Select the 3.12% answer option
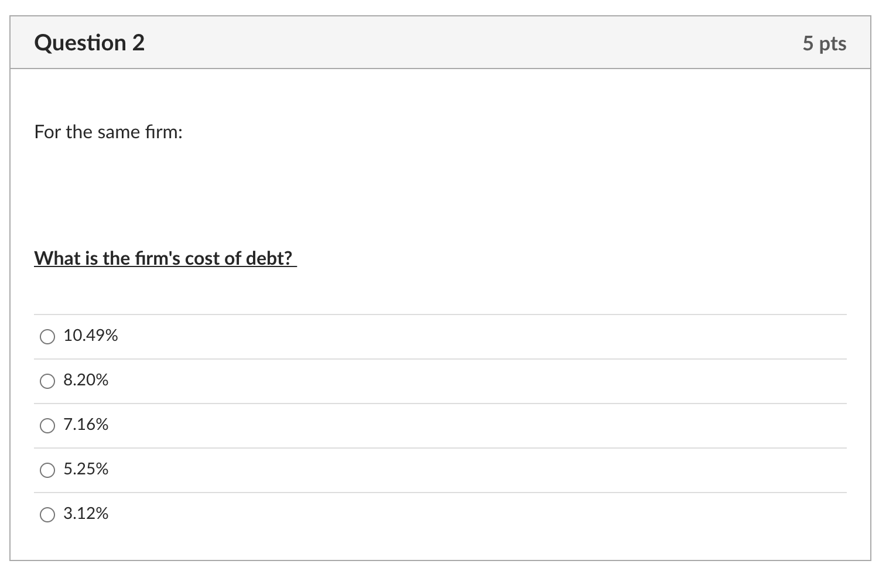 tap(47, 515)
